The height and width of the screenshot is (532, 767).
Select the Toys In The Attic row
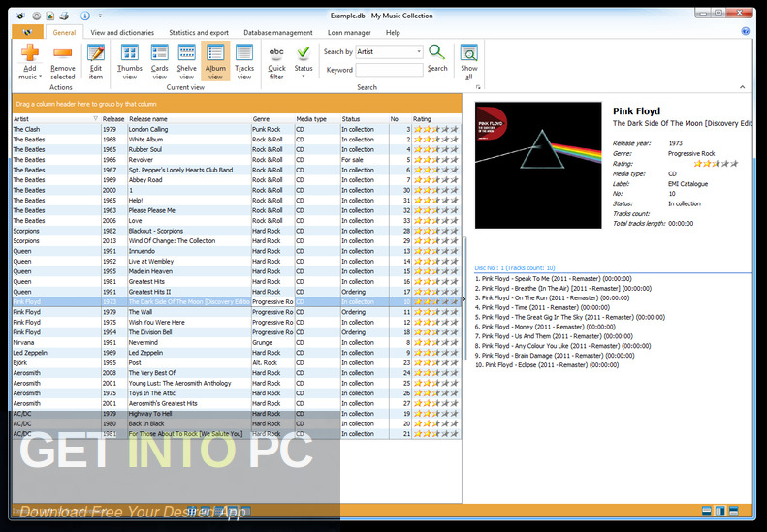(237, 393)
